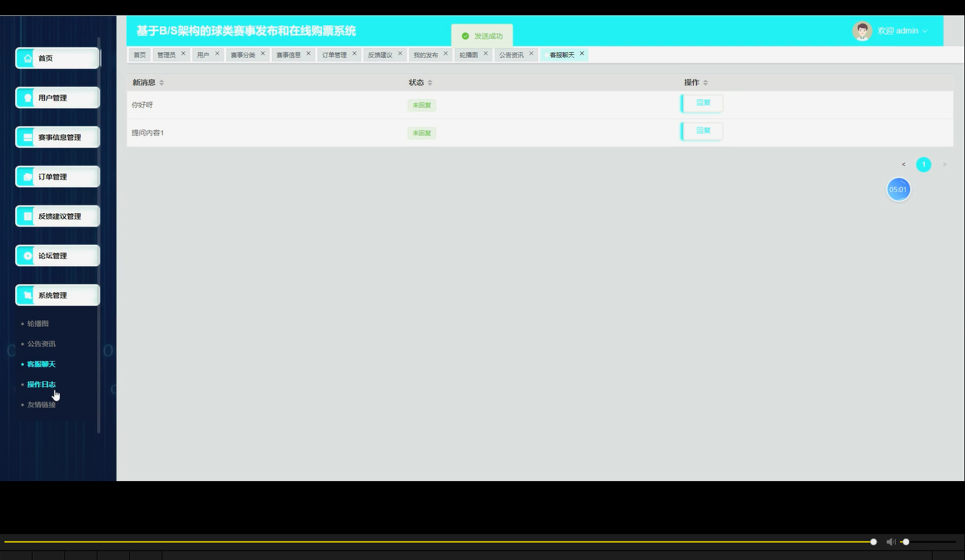
Task: Close the 用户 tab
Action: [217, 53]
